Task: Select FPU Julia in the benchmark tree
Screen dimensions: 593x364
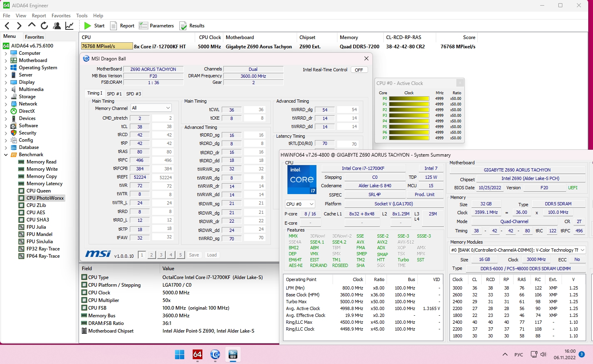Action: coord(36,227)
